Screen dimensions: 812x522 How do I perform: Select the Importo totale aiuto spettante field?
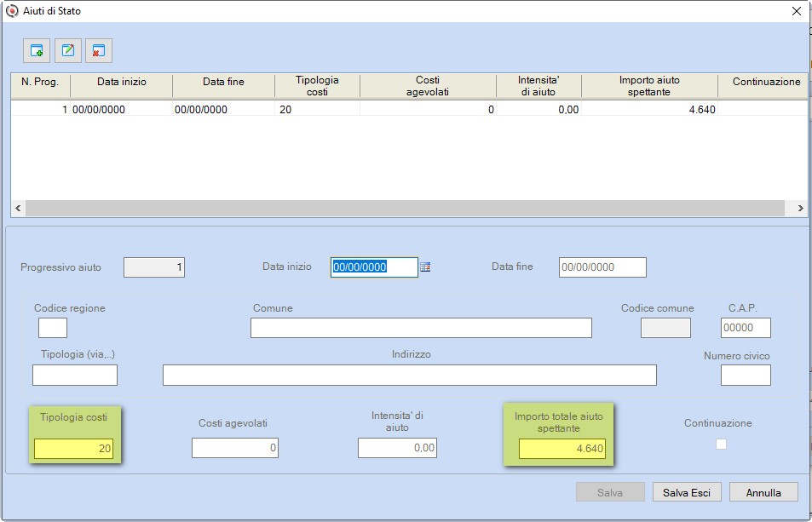point(561,449)
